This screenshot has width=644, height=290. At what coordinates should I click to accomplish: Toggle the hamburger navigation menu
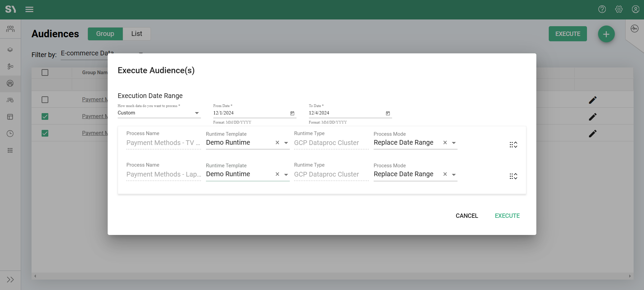(30, 9)
